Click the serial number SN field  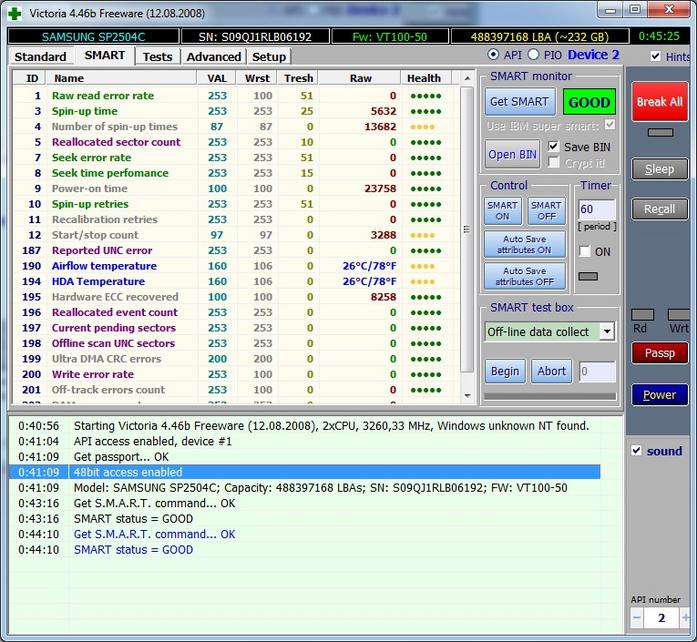click(x=255, y=36)
